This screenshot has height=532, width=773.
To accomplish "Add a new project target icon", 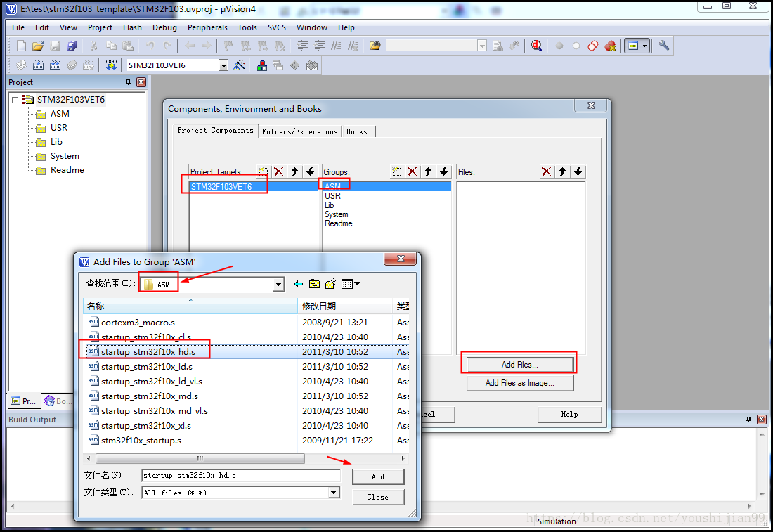I will coord(264,171).
